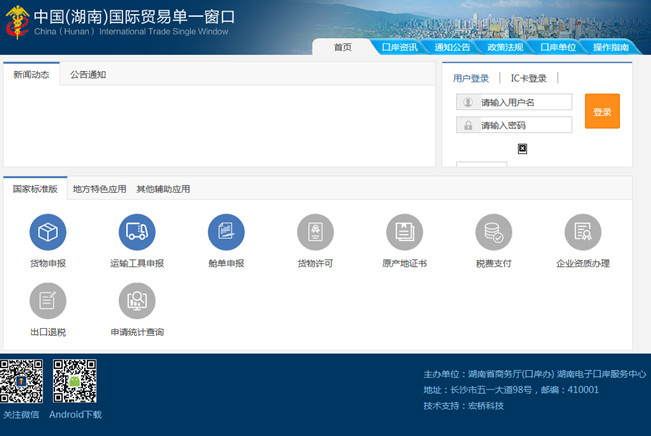The width and height of the screenshot is (651, 436).
Task: Switch to IC卡登录 login tab
Action: click(529, 78)
